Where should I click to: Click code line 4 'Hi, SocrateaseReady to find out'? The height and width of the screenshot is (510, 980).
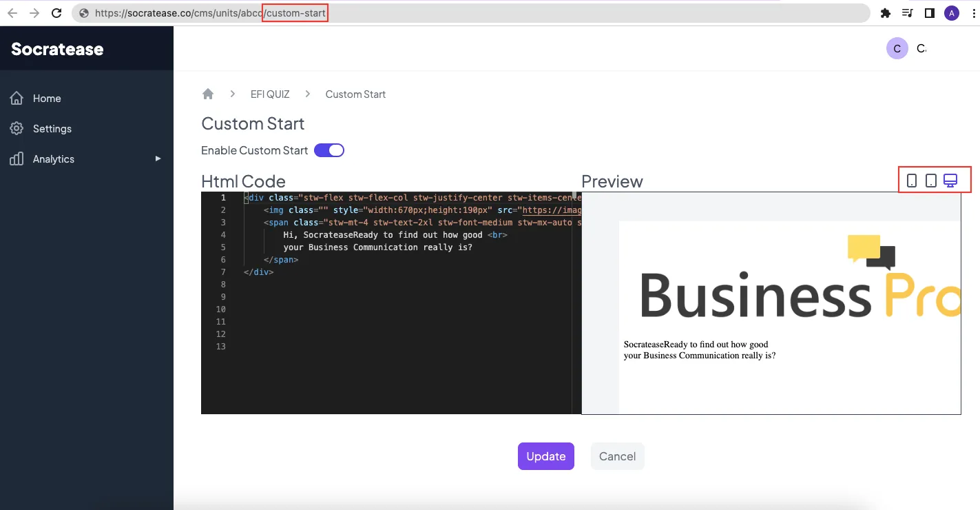pos(396,235)
